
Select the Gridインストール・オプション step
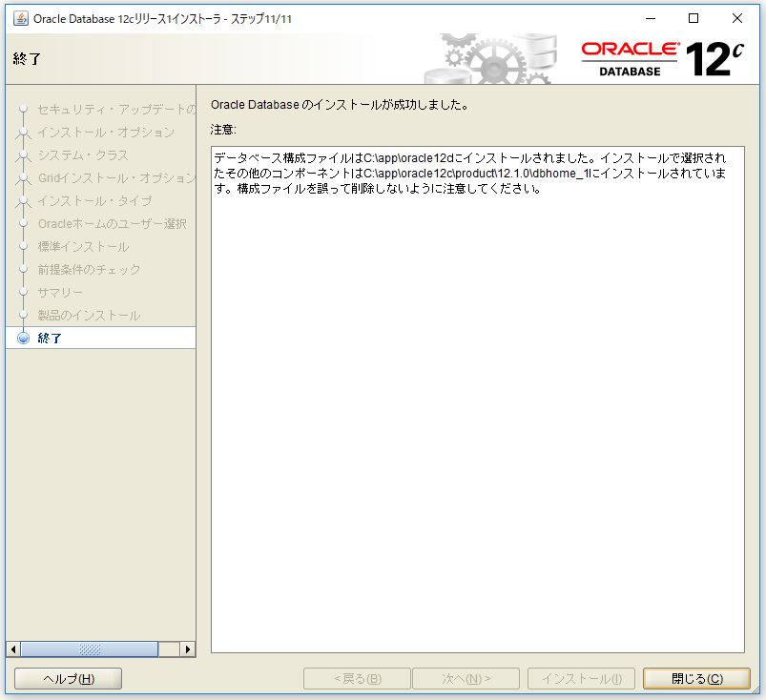(116, 177)
